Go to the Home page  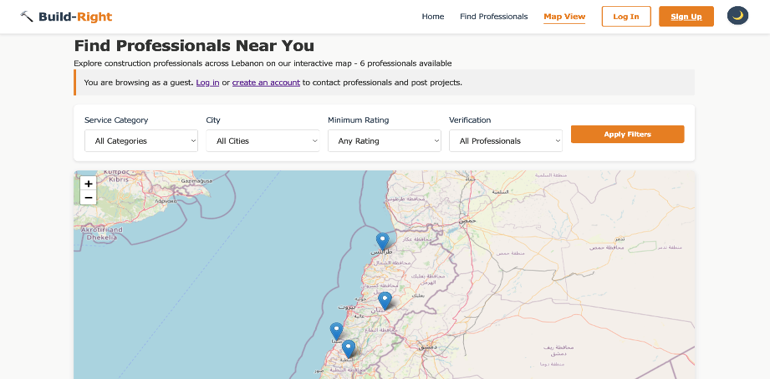click(433, 17)
